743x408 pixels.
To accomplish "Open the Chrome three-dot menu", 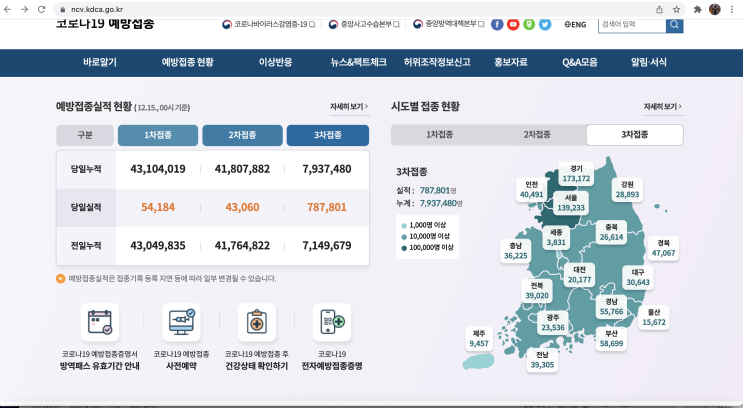I will pos(732,9).
